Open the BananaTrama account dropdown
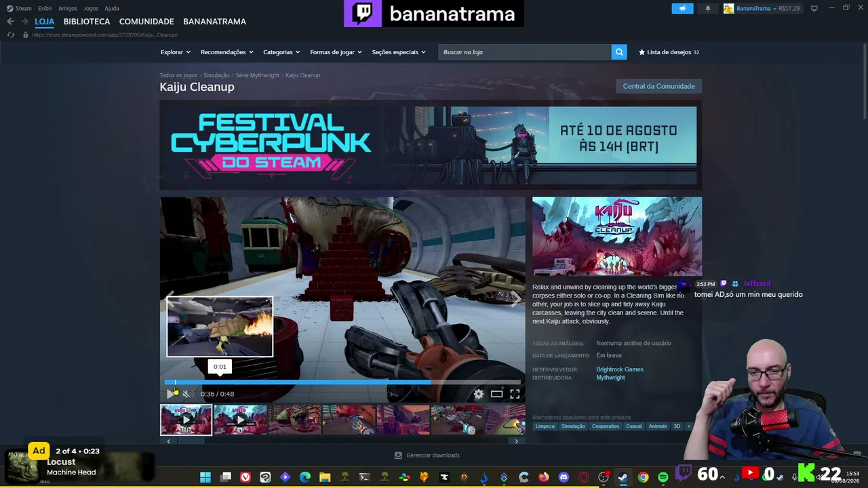The height and width of the screenshot is (488, 868). 762,8
